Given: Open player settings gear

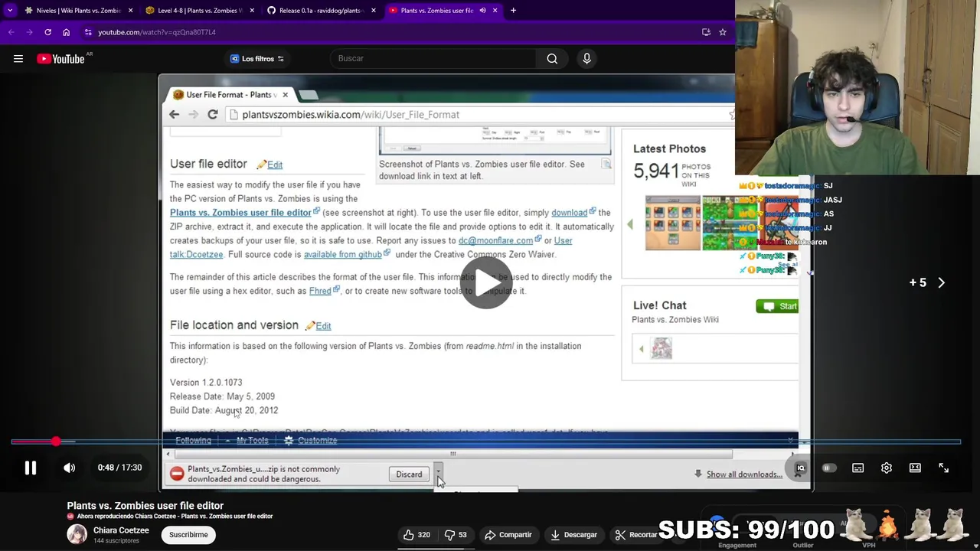Looking at the screenshot, I should tap(886, 468).
